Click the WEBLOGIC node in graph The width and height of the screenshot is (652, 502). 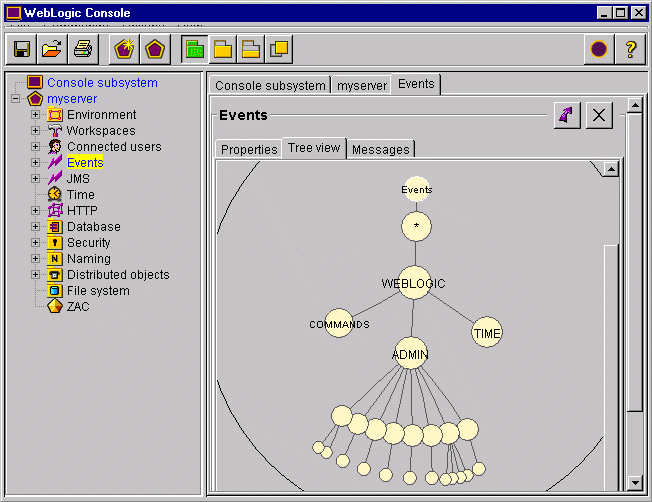tap(414, 283)
